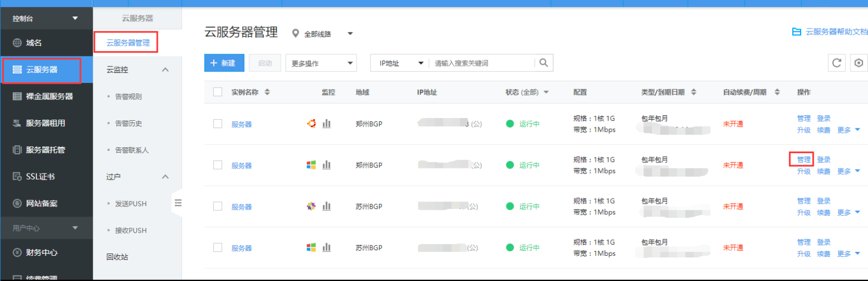Check the last 苏州BGP server row checkbox
The height and width of the screenshot is (281, 868).
[218, 248]
